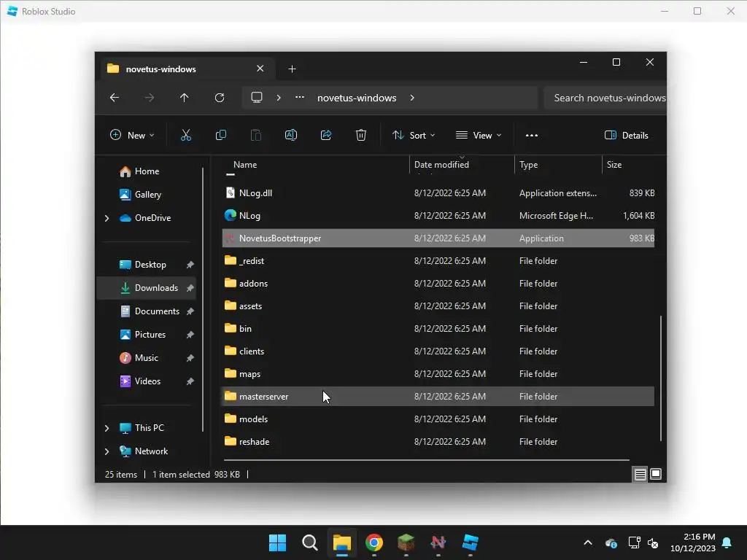Screen dimensions: 747x560
Task: Select the masterserver folder
Action: click(x=438, y=397)
